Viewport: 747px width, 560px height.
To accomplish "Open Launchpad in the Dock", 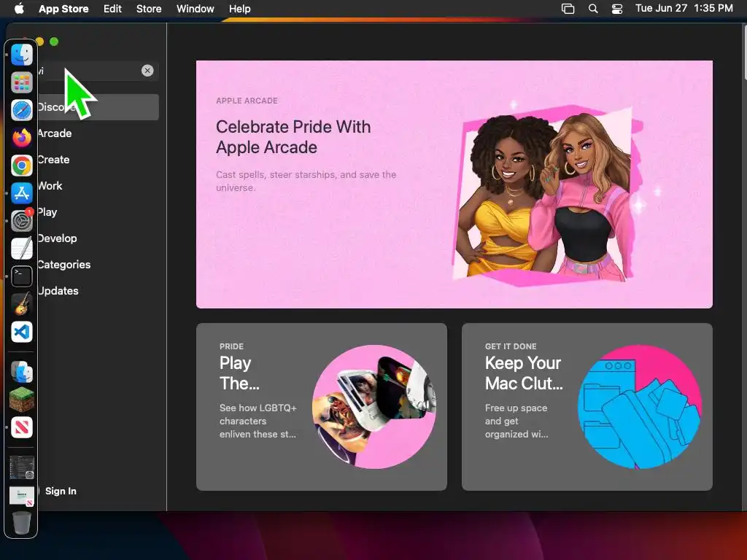I will coord(21,82).
